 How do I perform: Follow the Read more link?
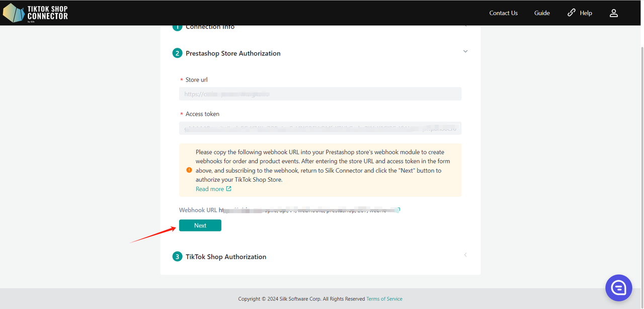pos(213,189)
